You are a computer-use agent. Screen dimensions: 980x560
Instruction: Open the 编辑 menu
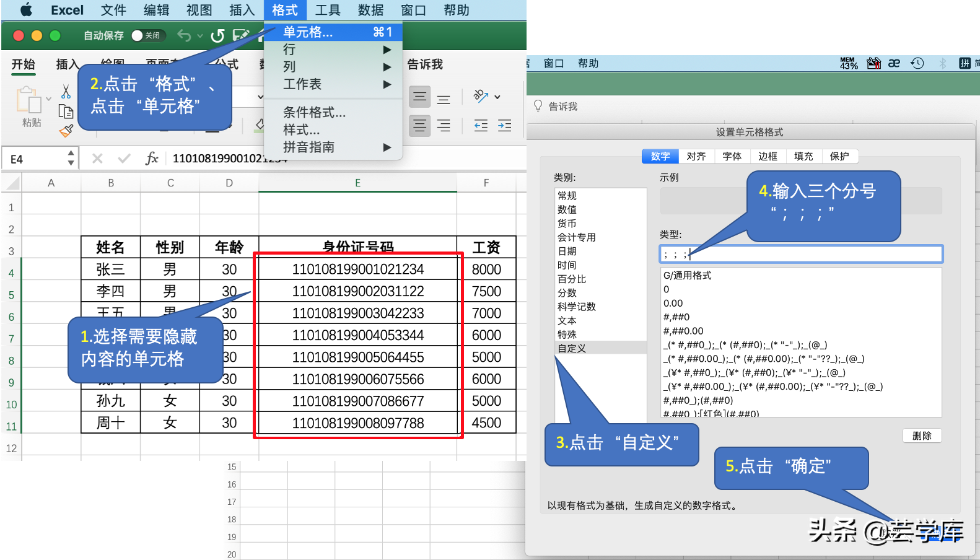156,10
